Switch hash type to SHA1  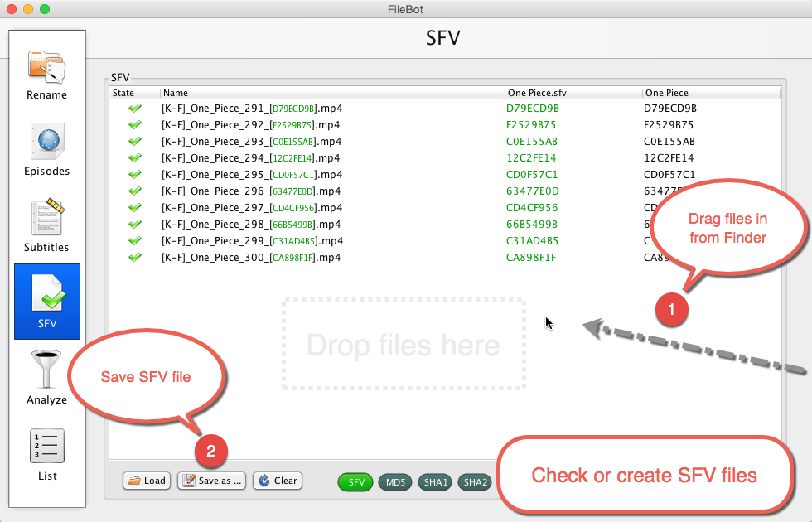[x=435, y=482]
